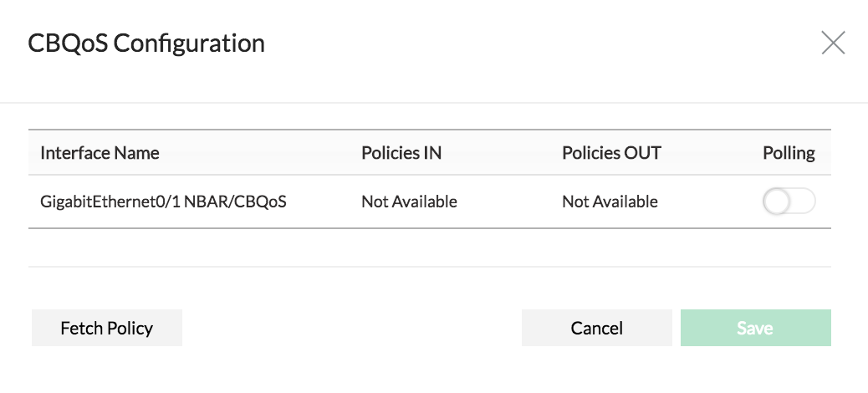Close the CBQoS Configuration dialog
868x393 pixels.
pyautogui.click(x=833, y=43)
